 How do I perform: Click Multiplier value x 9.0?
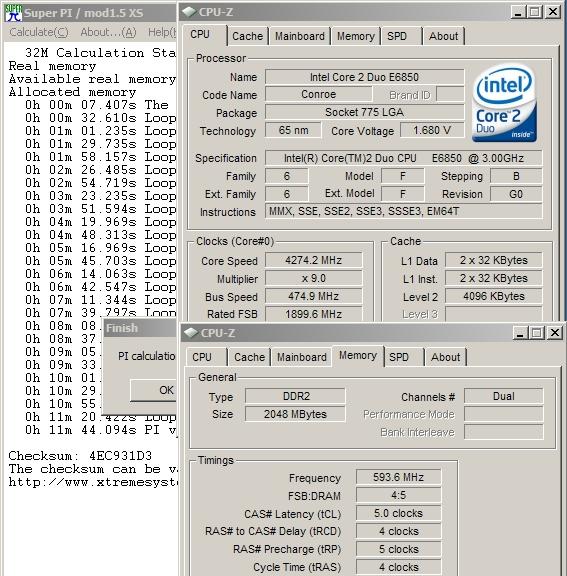click(314, 278)
